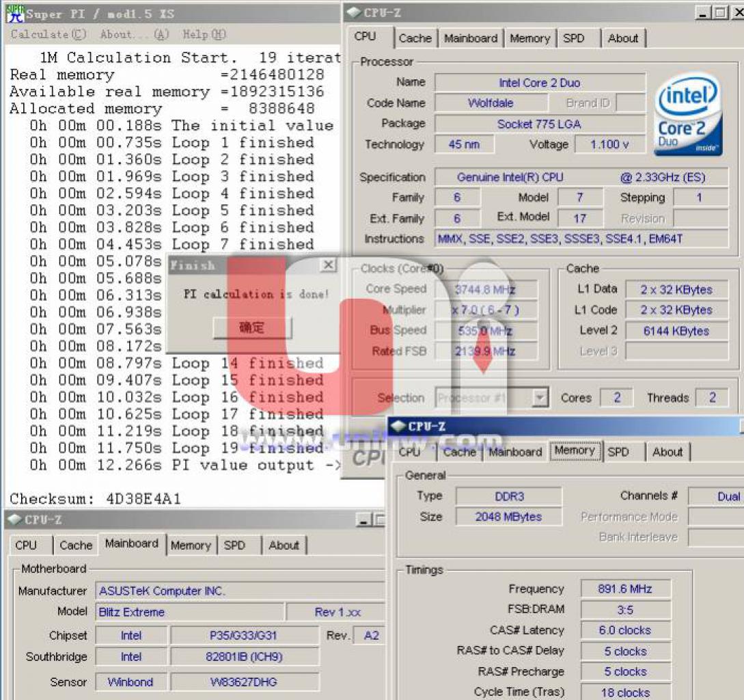
Task: Open Cache tab in Mainboard CPU-Z window
Action: point(76,546)
